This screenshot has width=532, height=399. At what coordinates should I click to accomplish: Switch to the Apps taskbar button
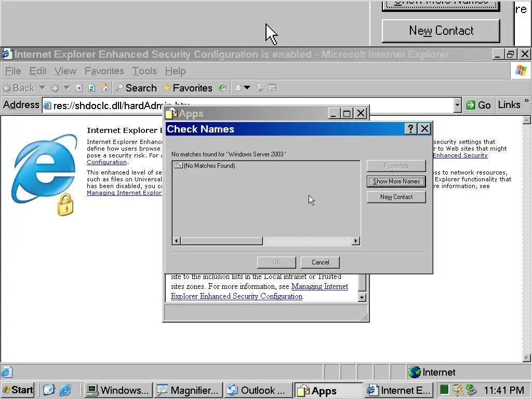point(328,391)
